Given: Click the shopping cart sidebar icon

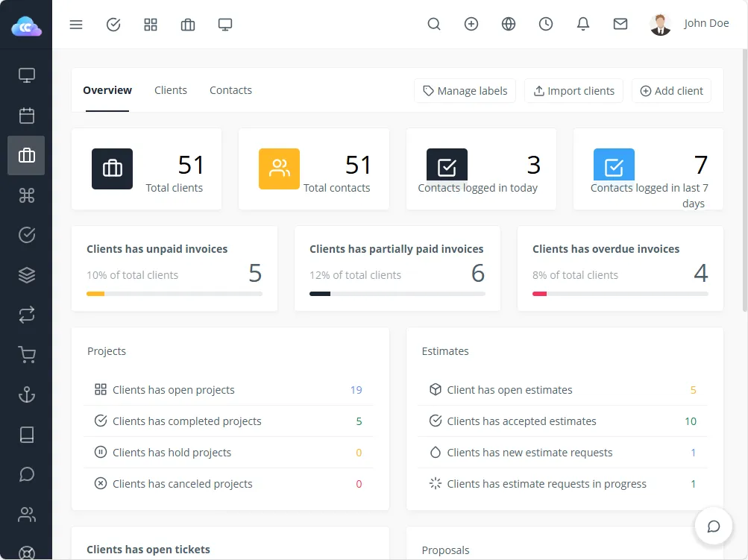Looking at the screenshot, I should [x=27, y=356].
